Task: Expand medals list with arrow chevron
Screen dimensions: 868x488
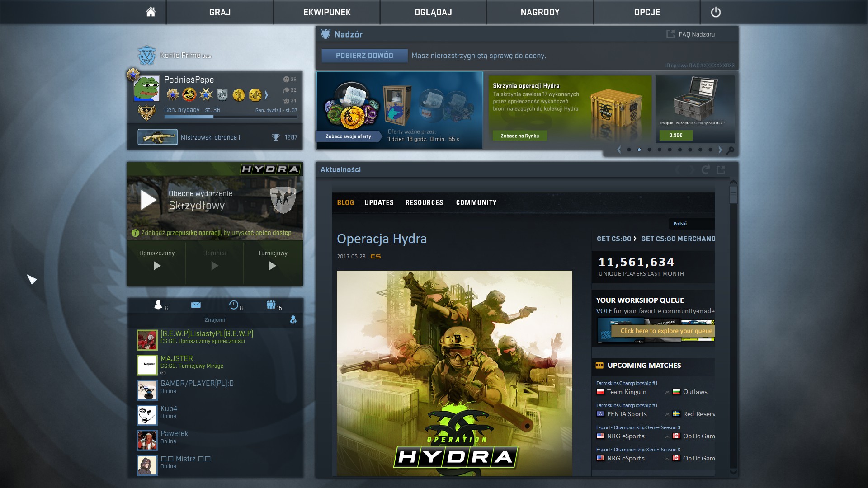Action: pyautogui.click(x=266, y=95)
